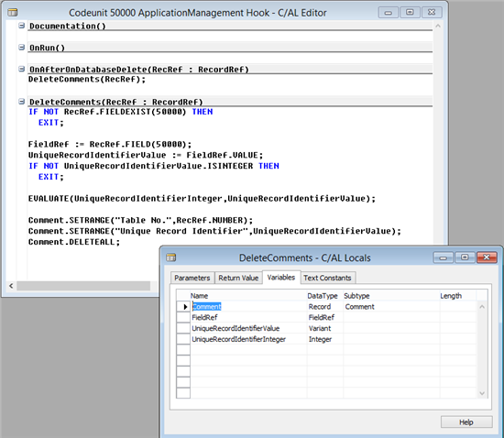Click the variables list scroll-down arrow
504x438 pixels.
pos(482,393)
